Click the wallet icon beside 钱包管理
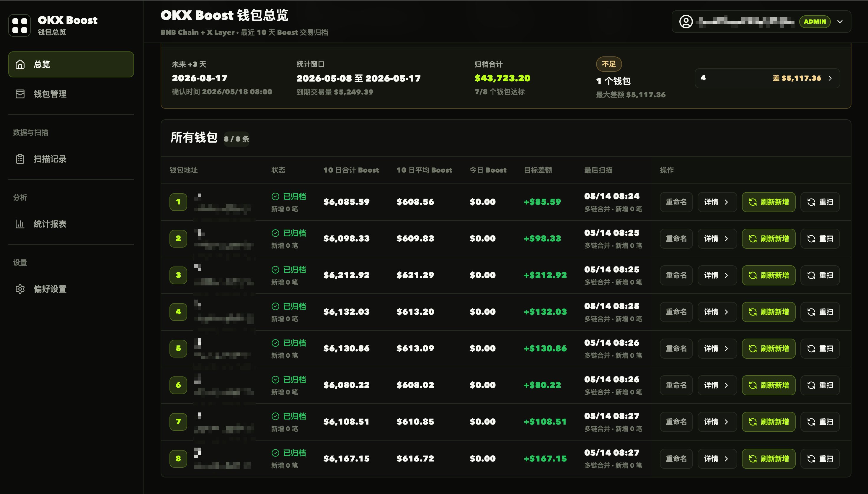Screen dimensions: 868x494 click(x=20, y=94)
